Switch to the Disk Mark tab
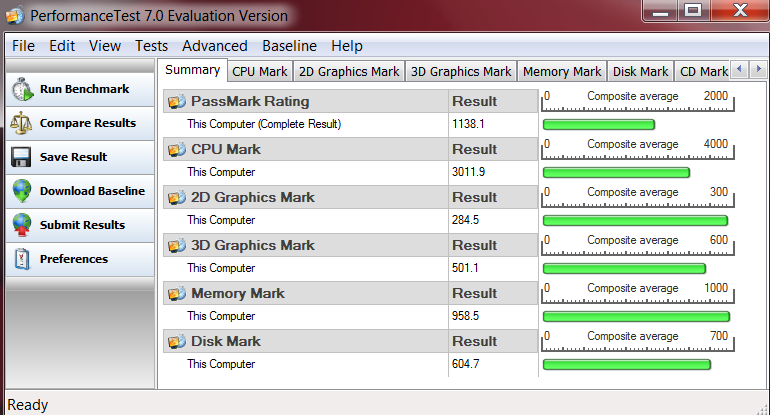 pos(640,72)
